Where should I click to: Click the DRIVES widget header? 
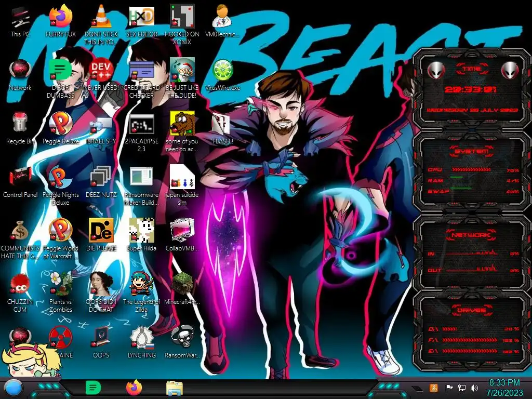tap(471, 310)
